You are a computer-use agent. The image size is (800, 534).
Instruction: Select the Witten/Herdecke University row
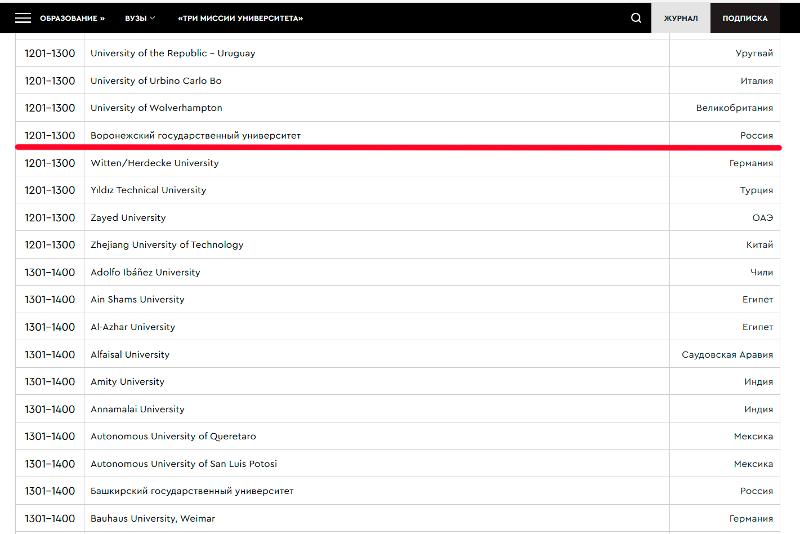[154, 163]
